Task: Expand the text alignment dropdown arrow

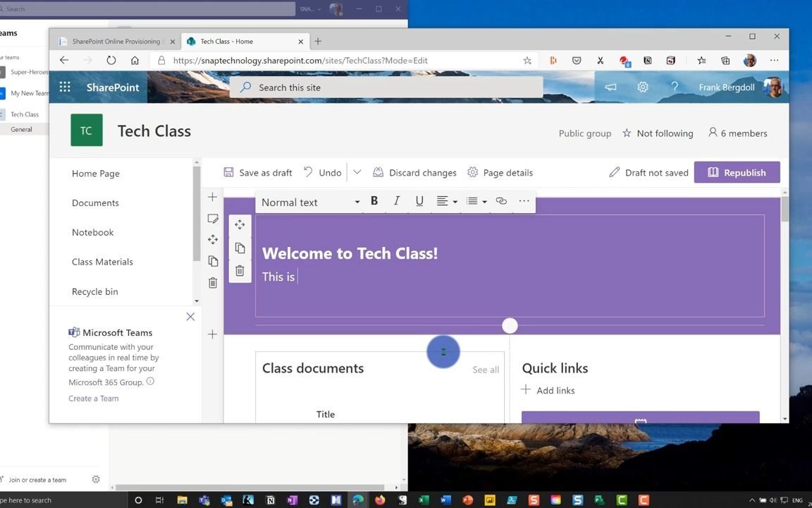Action: [x=455, y=202]
